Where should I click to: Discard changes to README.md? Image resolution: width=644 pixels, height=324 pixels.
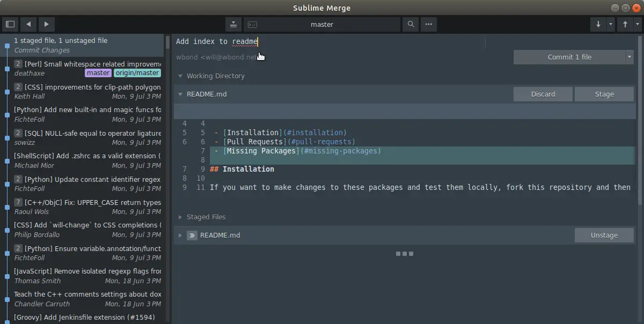coord(543,94)
